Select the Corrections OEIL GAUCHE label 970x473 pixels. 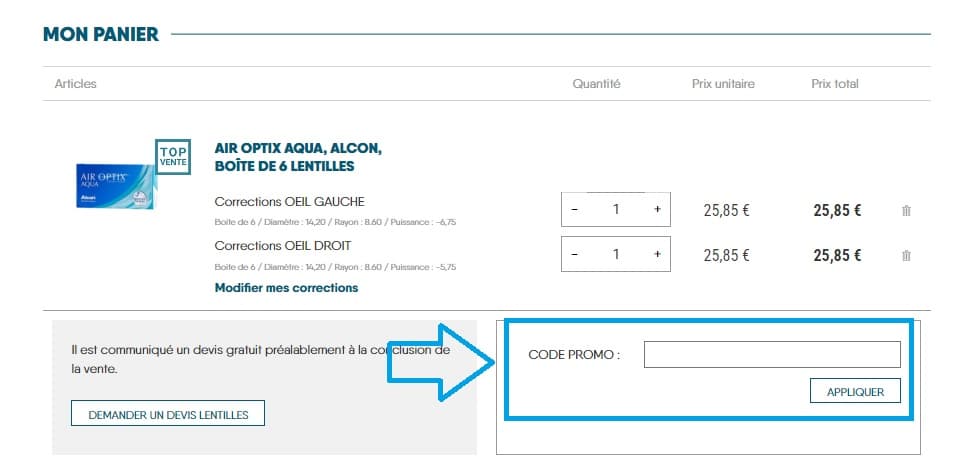[289, 201]
